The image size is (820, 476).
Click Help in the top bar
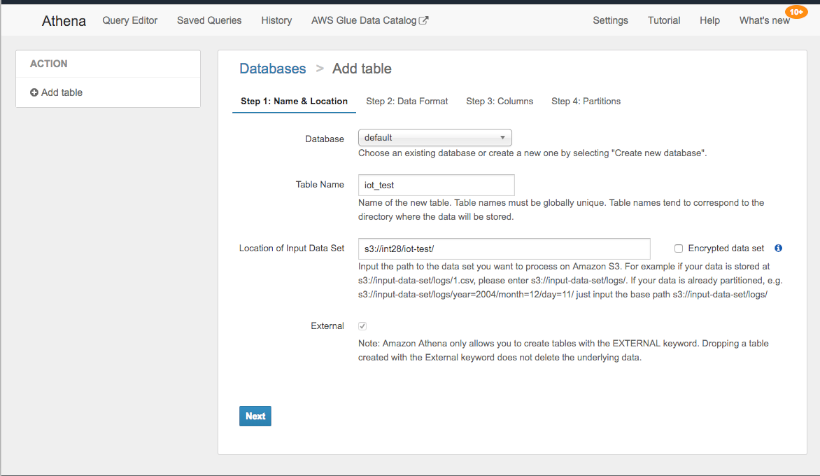710,20
